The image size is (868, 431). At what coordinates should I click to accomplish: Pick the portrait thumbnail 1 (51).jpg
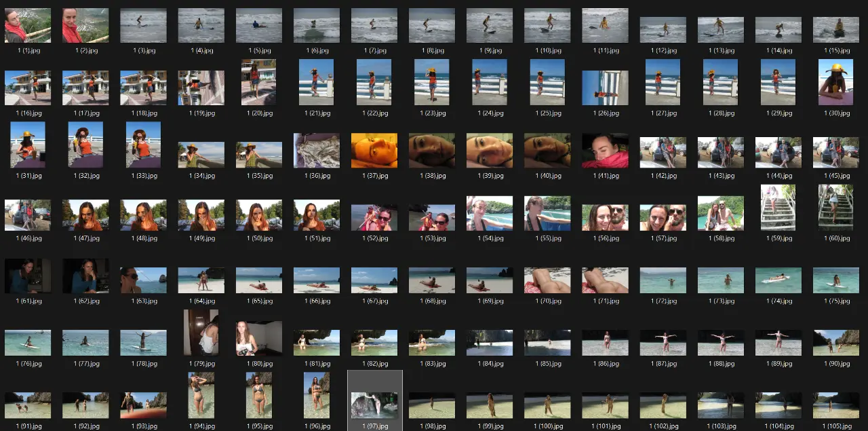pos(317,215)
